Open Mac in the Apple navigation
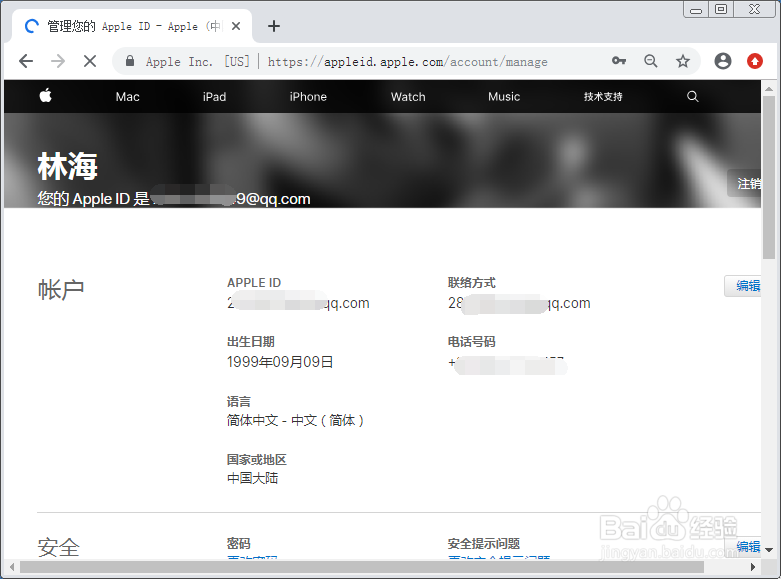Image resolution: width=781 pixels, height=579 pixels. coord(128,97)
